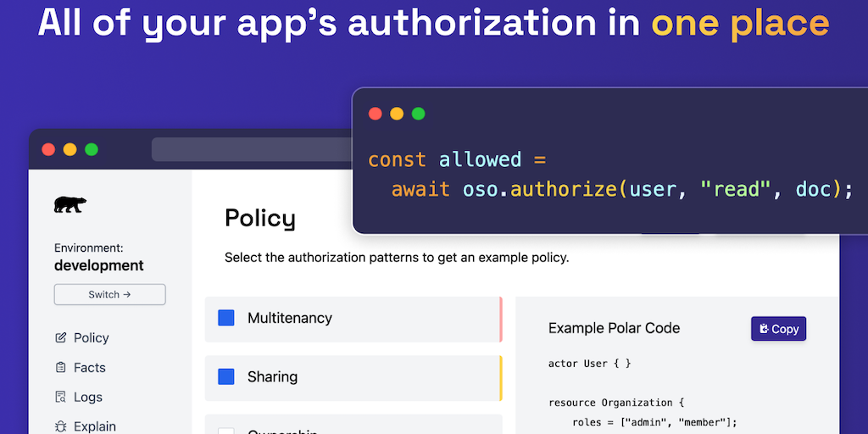Click the Switch environment button
This screenshot has width=868, height=434.
(109, 294)
